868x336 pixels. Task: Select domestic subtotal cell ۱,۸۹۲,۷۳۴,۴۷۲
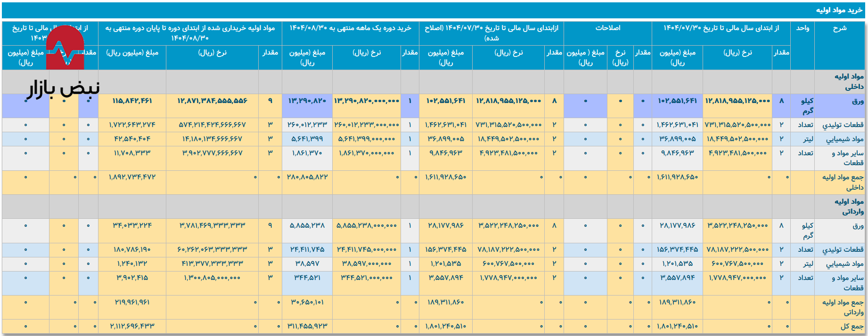coord(132,177)
